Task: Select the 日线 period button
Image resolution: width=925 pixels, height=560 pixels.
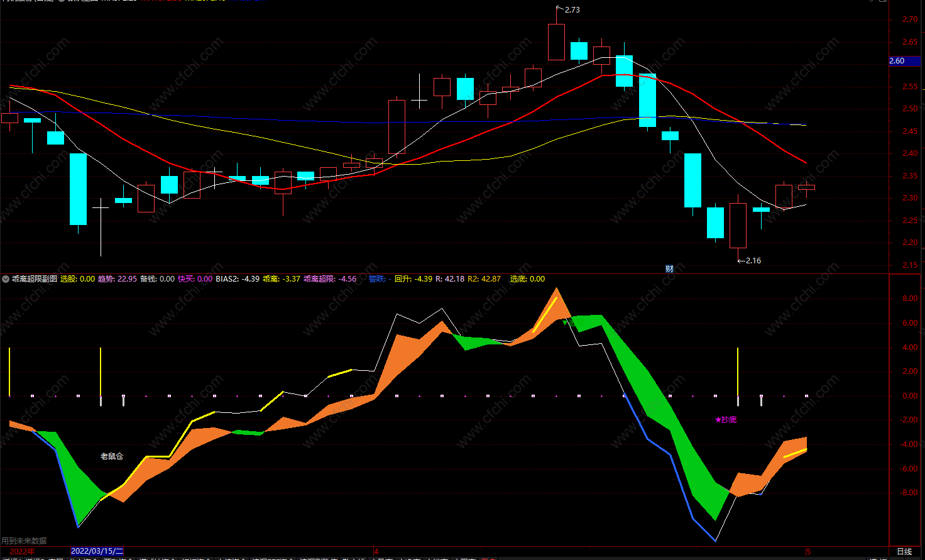Action: pos(904,551)
